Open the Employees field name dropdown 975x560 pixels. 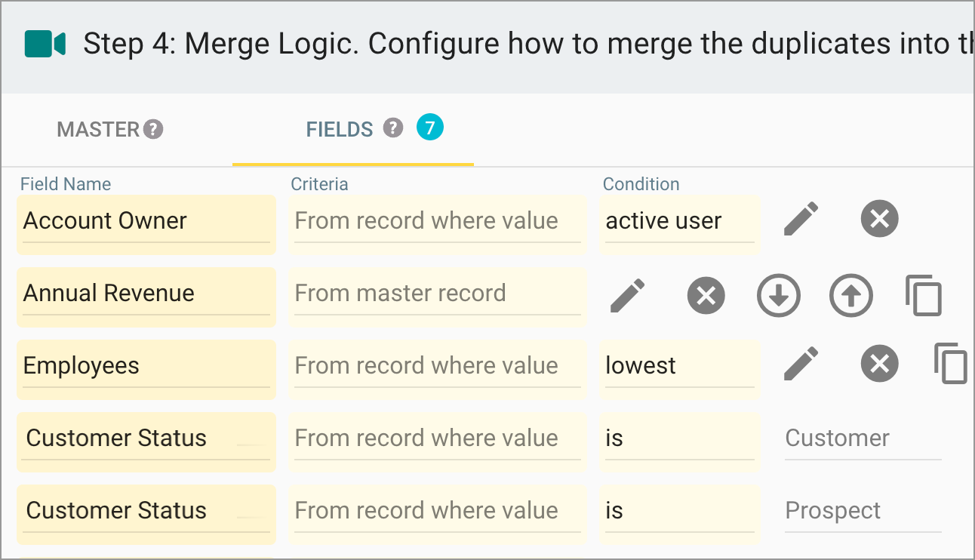(x=146, y=369)
